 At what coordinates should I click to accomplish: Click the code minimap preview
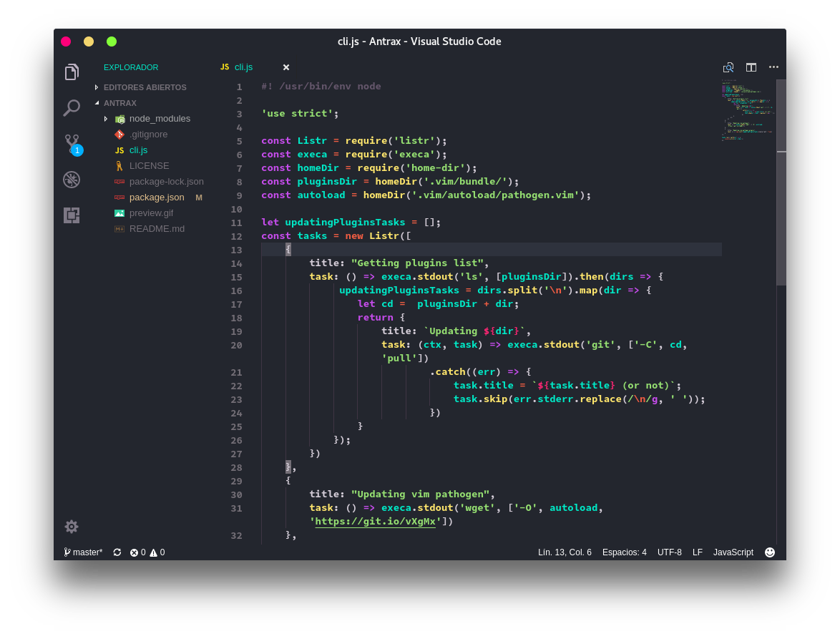click(x=748, y=109)
